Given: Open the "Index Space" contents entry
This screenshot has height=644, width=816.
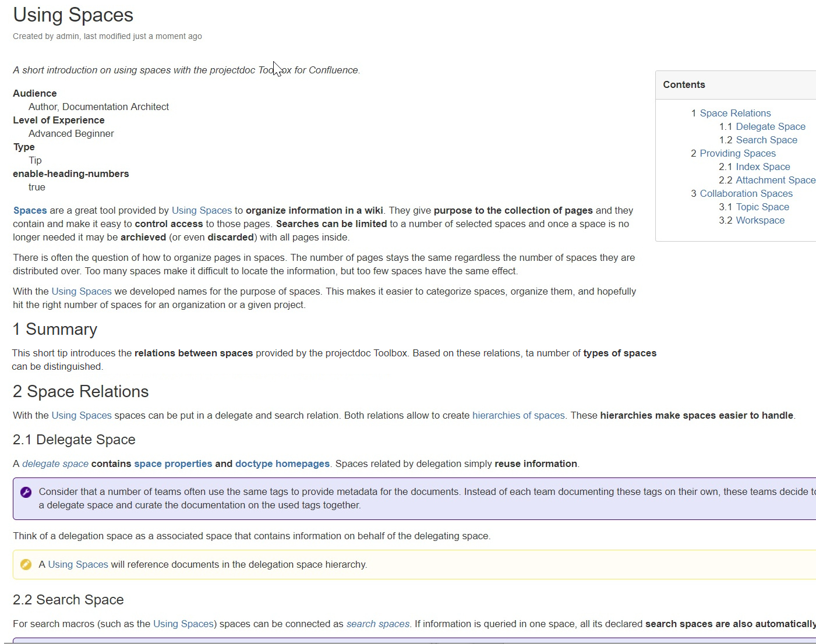Looking at the screenshot, I should (x=763, y=167).
